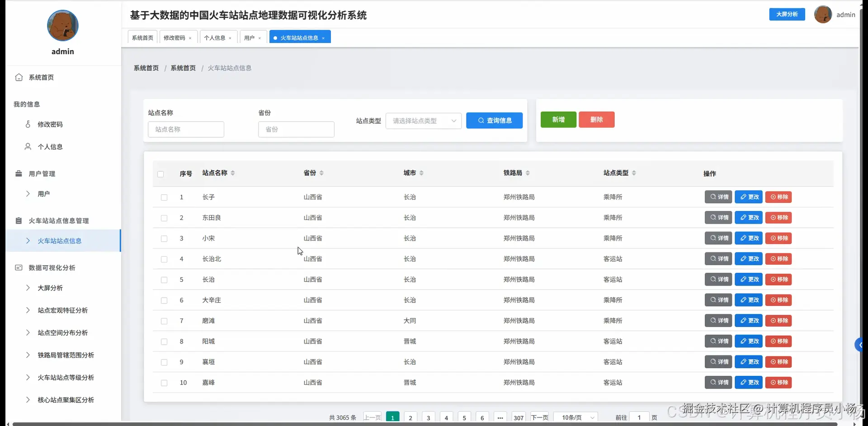Screen dimensions: 868x426
Task: Open the 10条/页 page size dropdown
Action: pyautogui.click(x=575, y=417)
